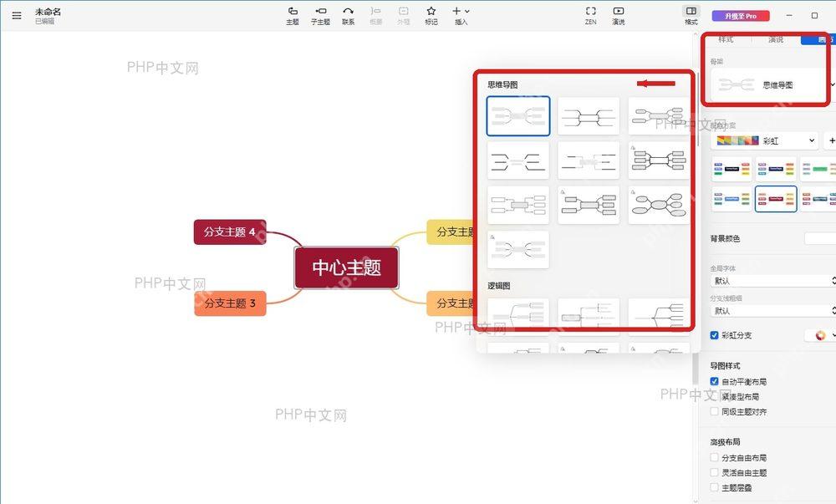Enable the 同级主题对齐 checkbox
This screenshot has height=504, width=836.
pyautogui.click(x=715, y=411)
